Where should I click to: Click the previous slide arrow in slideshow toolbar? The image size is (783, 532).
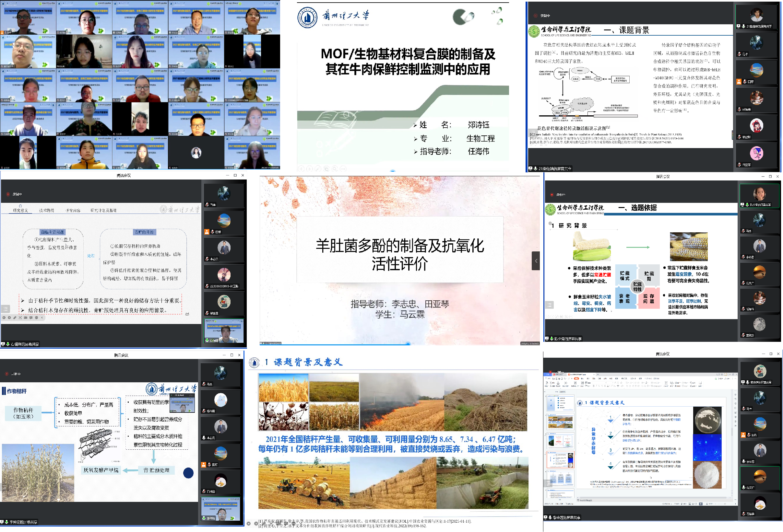(4, 318)
